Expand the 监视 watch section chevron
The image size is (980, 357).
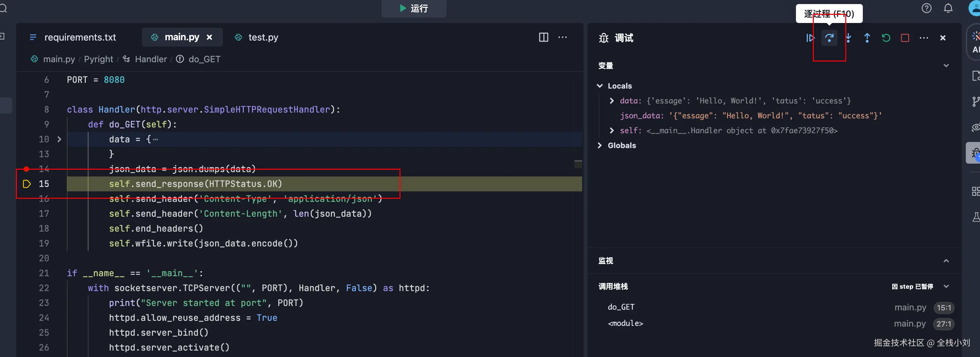[946, 261]
